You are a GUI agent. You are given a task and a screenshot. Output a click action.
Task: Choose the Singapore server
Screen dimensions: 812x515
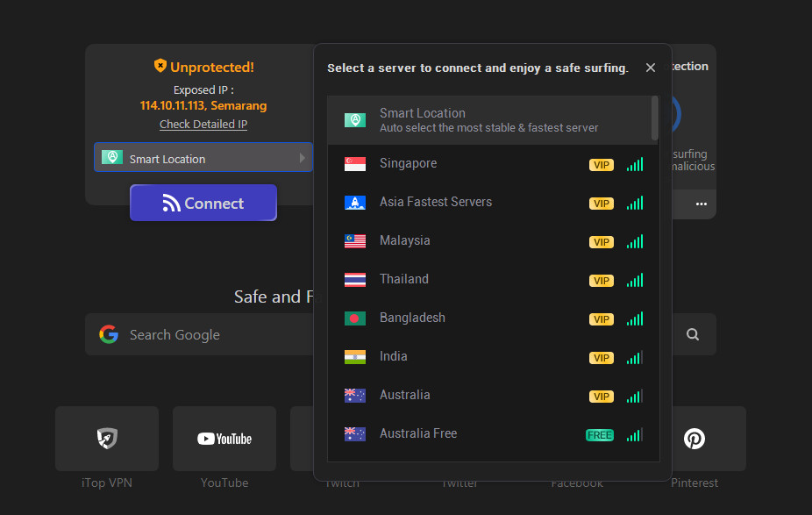[493, 164]
